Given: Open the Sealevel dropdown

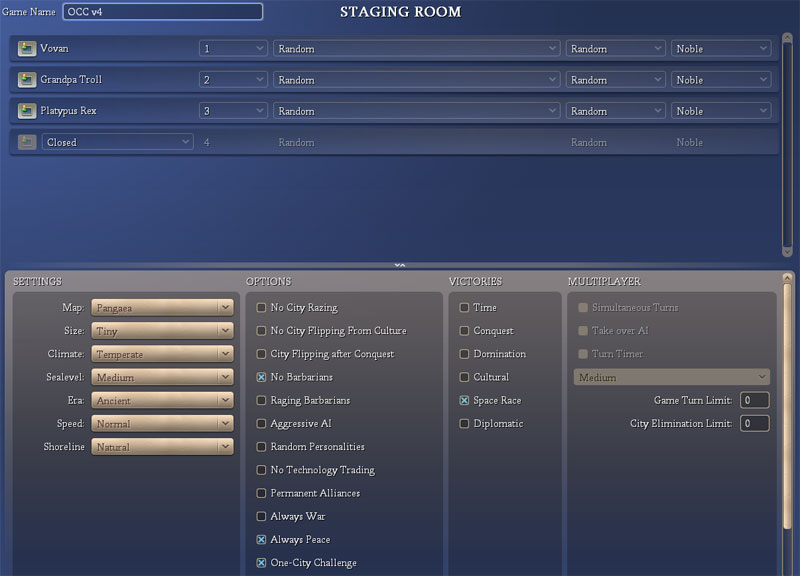Looking at the screenshot, I should coord(162,377).
